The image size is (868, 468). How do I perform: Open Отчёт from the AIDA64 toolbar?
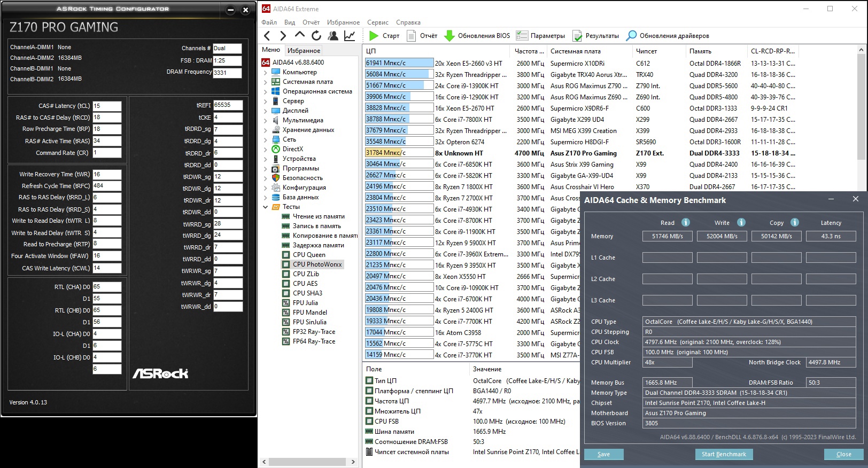pos(422,36)
